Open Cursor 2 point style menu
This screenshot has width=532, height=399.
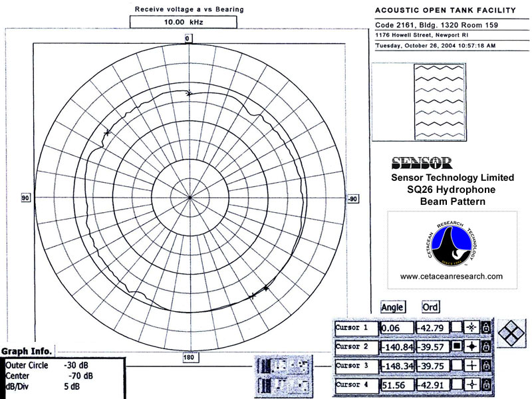coord(471,346)
